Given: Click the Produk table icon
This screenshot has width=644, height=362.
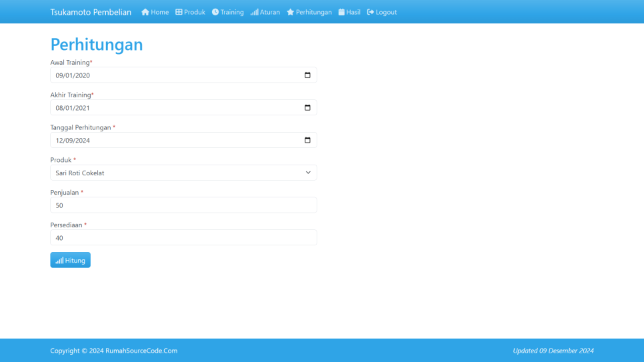Looking at the screenshot, I should [179, 12].
